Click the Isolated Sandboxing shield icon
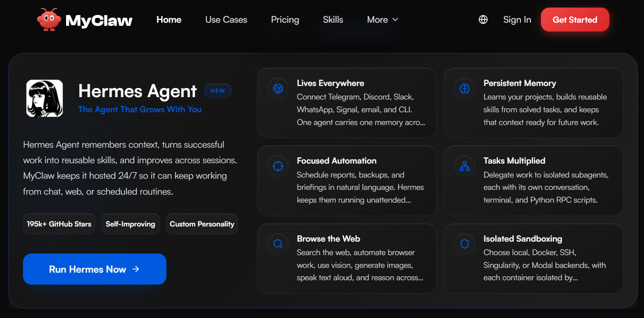644x318 pixels. (464, 244)
